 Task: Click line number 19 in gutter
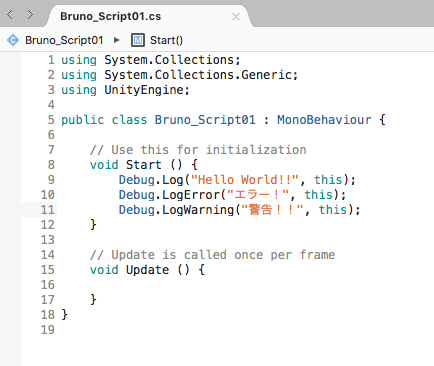click(48, 330)
